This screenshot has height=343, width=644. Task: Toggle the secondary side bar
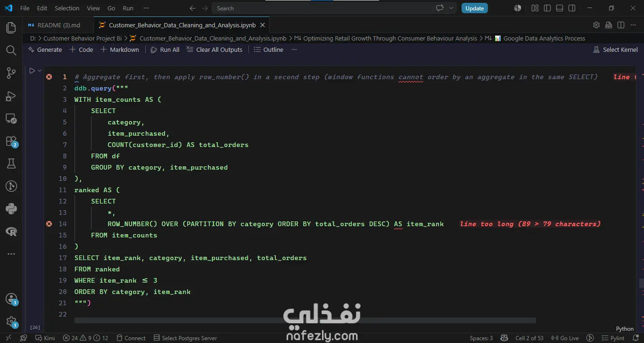click(x=572, y=8)
